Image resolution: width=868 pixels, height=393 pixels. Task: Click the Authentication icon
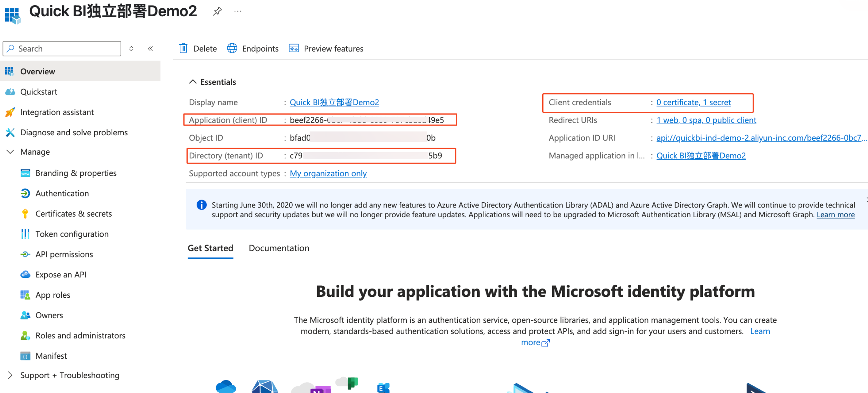click(x=25, y=193)
